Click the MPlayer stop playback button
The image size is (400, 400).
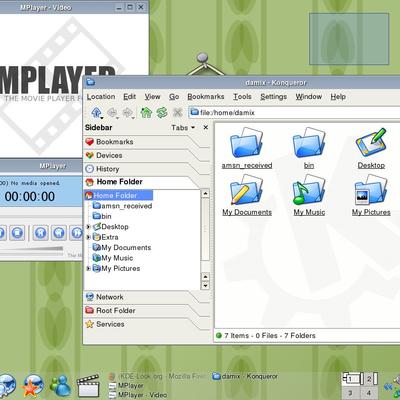pos(17,232)
